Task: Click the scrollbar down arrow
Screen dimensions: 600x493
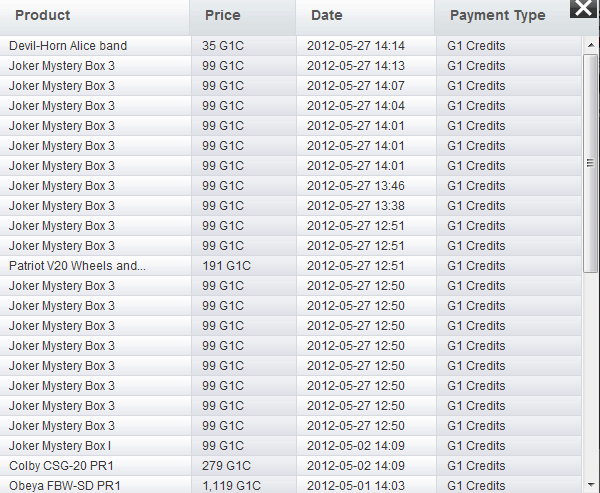Action: pyautogui.click(x=590, y=485)
